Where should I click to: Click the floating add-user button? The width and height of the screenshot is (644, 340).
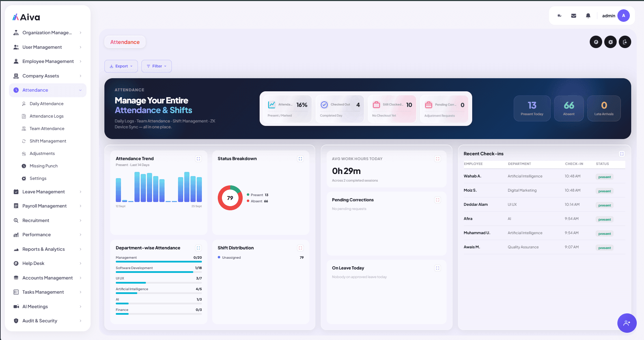point(627,323)
